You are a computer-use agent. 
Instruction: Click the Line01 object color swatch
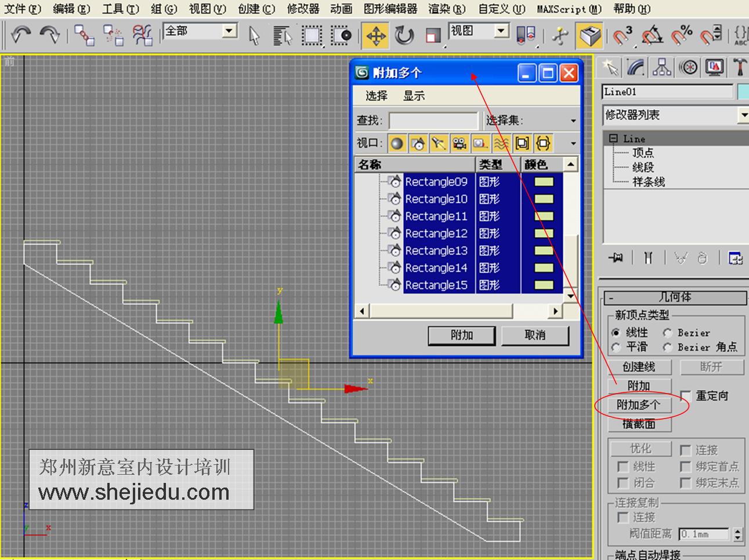(743, 92)
